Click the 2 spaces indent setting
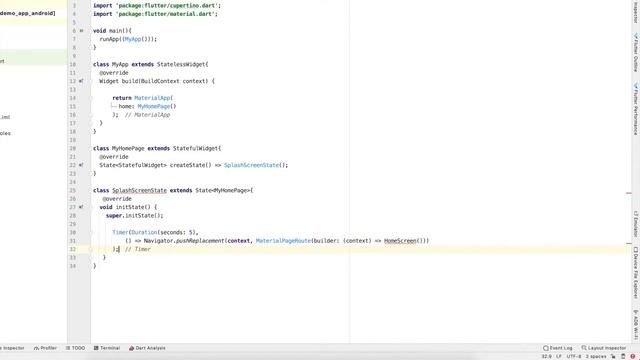This screenshot has height=360, width=640. (x=596, y=356)
